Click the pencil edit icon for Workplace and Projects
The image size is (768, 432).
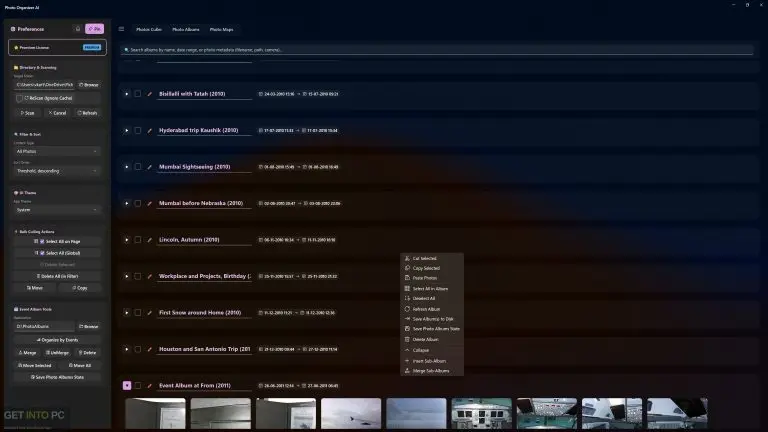tap(150, 276)
